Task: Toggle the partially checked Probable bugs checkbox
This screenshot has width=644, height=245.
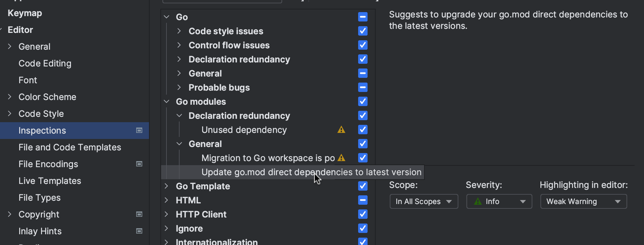Action: tap(363, 88)
